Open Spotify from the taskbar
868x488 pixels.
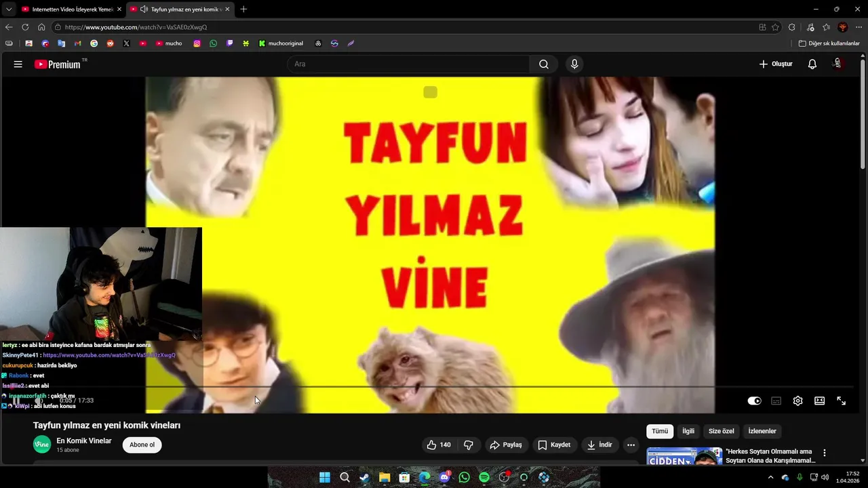(484, 477)
